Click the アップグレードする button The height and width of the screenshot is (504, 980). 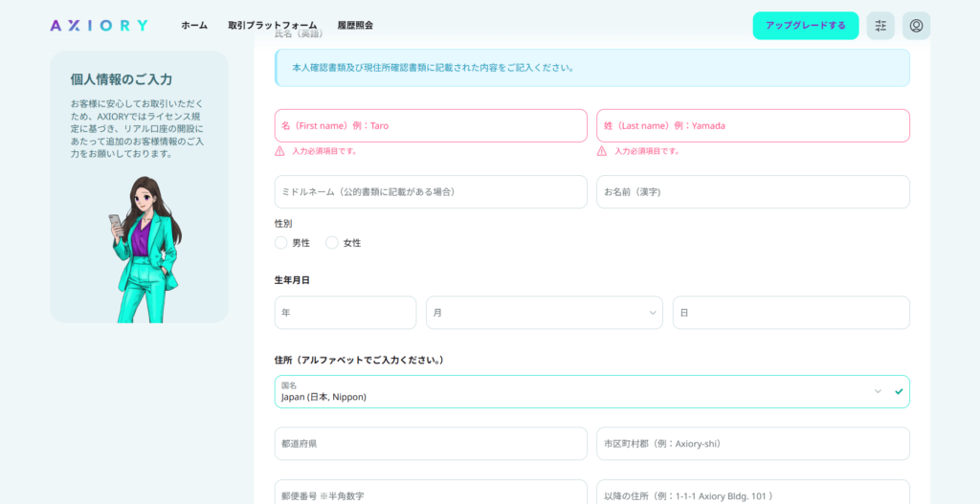(x=806, y=26)
